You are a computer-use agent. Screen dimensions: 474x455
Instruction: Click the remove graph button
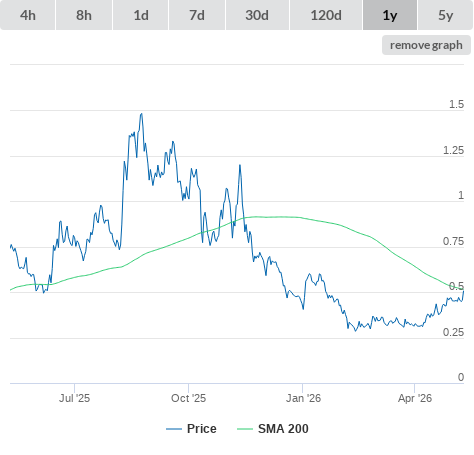click(x=426, y=45)
